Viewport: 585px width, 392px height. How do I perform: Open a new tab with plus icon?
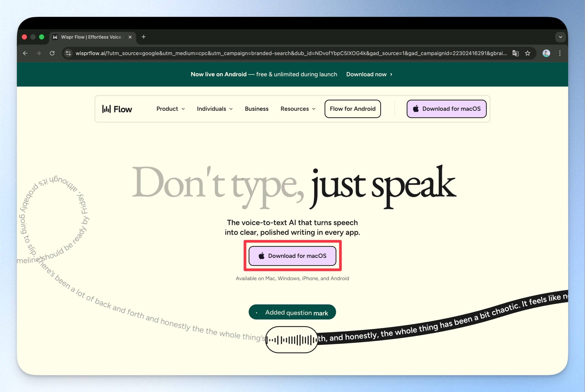point(143,37)
